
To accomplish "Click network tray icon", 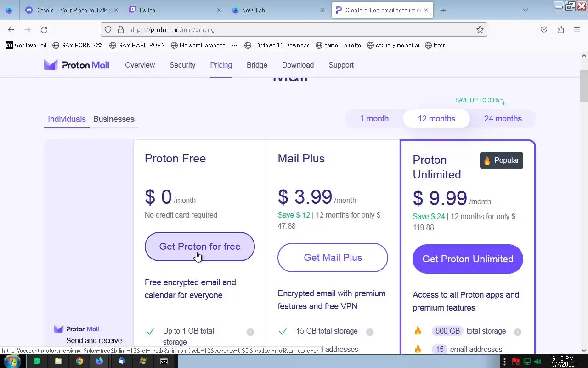I will click(527, 362).
